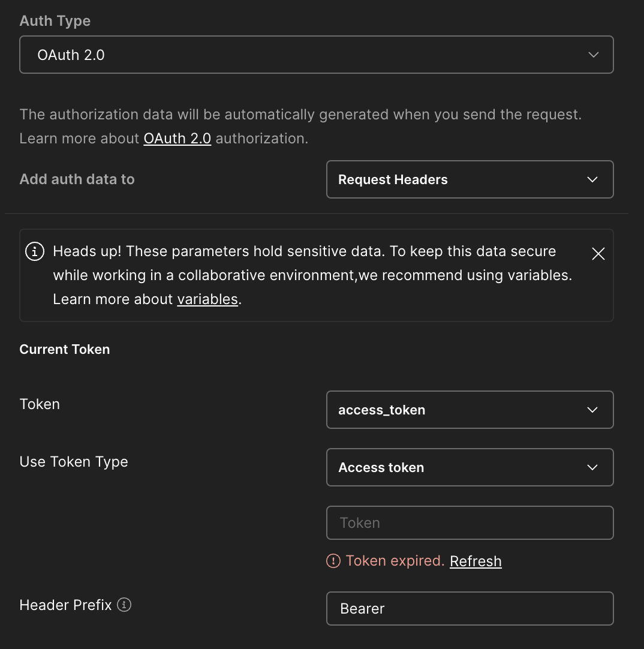
Task: Follow the variables link in the banner
Action: pos(207,299)
